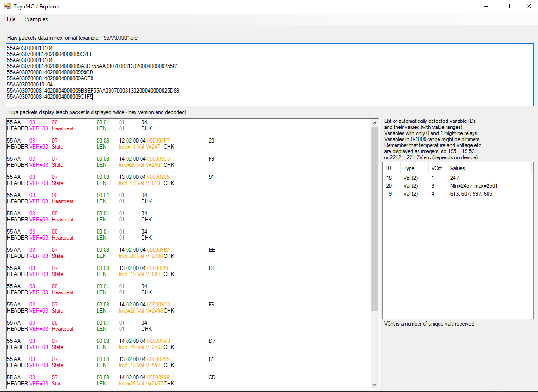Click raw line 55AA03070008140200040000009C2F6
The image size is (538, 392).
pos(50,54)
